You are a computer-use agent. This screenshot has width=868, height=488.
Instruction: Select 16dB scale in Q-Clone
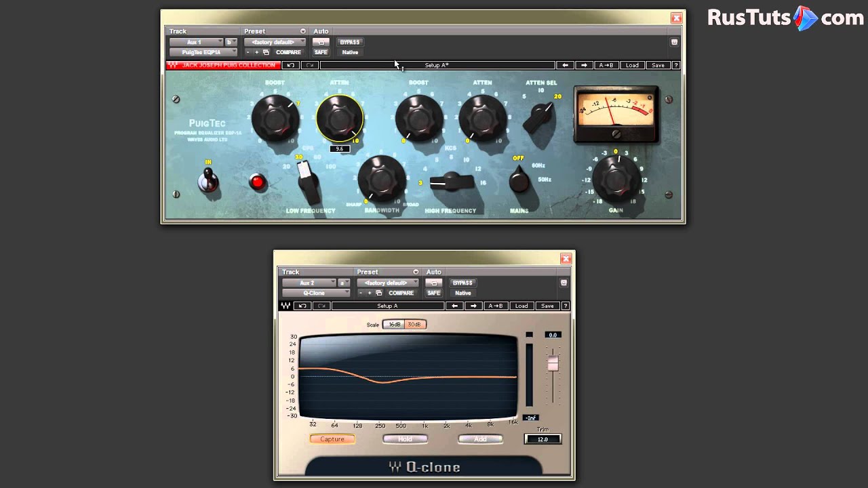tap(394, 325)
